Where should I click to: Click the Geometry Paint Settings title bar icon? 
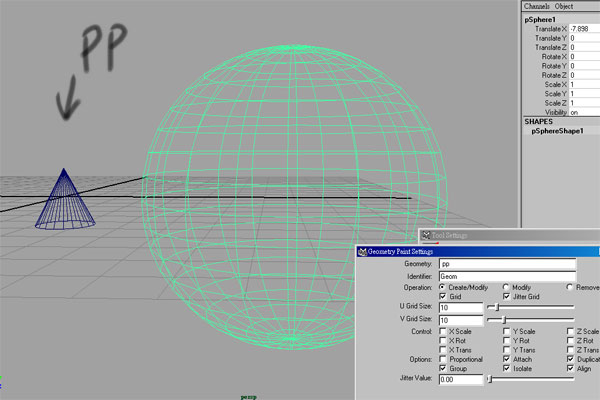coord(362,251)
